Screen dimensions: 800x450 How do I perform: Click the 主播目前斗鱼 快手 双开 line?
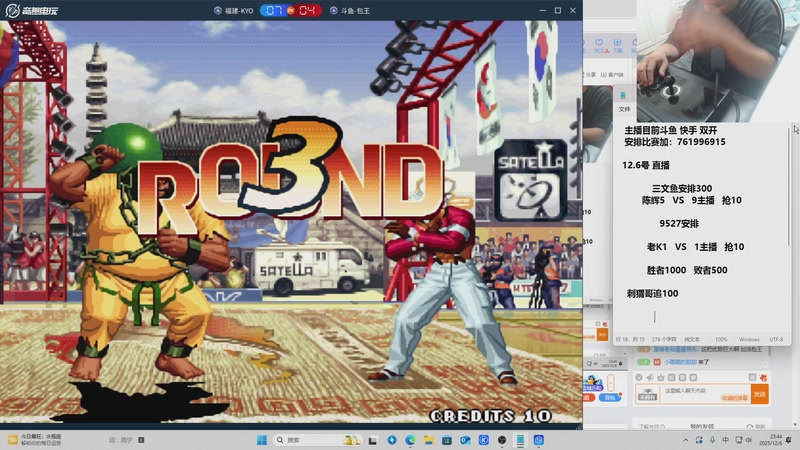coord(670,130)
